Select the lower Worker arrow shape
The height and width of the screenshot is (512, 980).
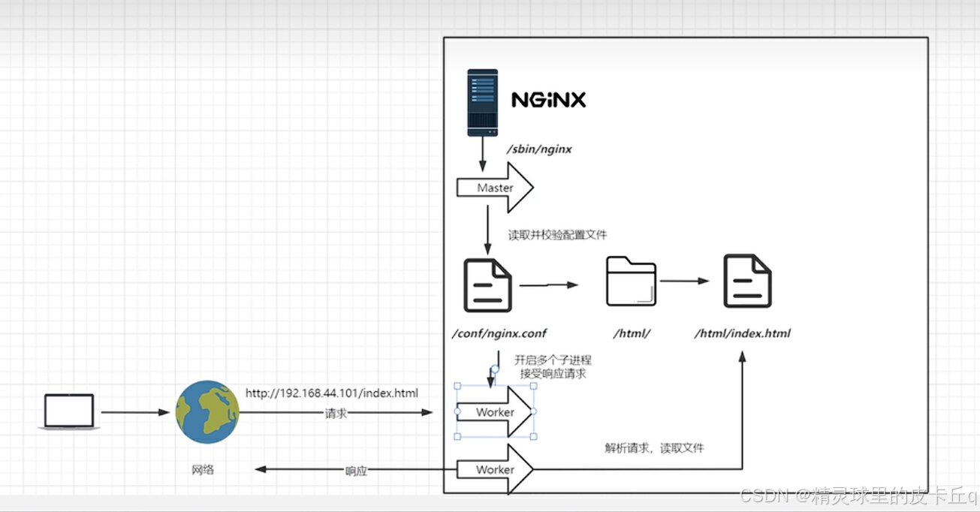coord(495,469)
